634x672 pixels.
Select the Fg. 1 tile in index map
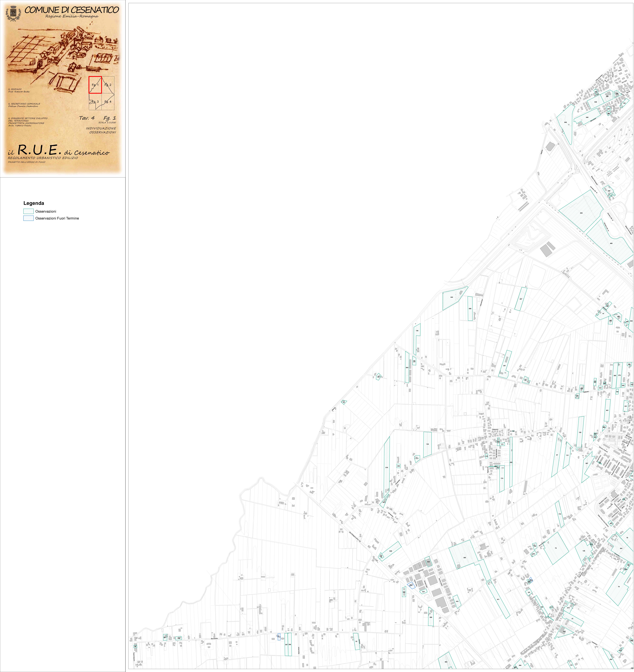(x=95, y=85)
